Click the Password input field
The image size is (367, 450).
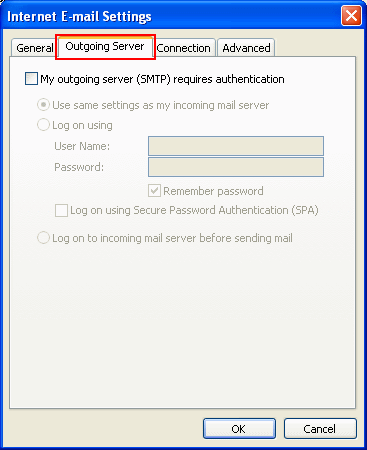click(x=236, y=167)
